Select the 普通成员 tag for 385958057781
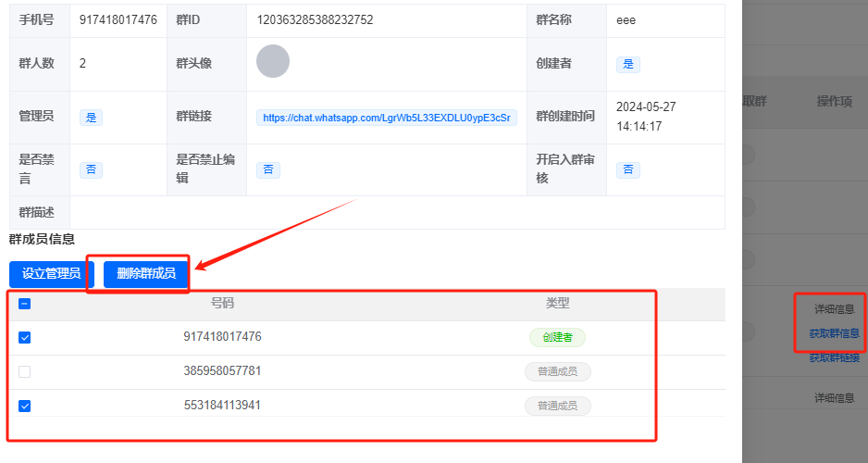This screenshot has width=868, height=463. (557, 371)
